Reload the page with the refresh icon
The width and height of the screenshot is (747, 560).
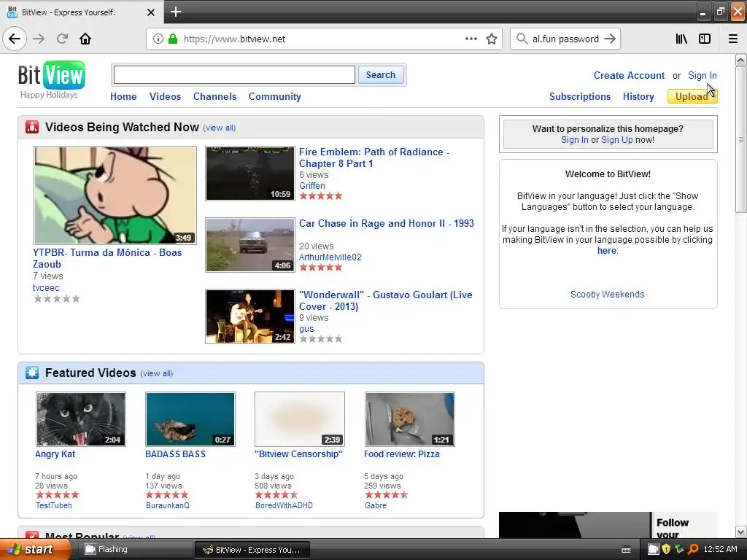tap(62, 39)
